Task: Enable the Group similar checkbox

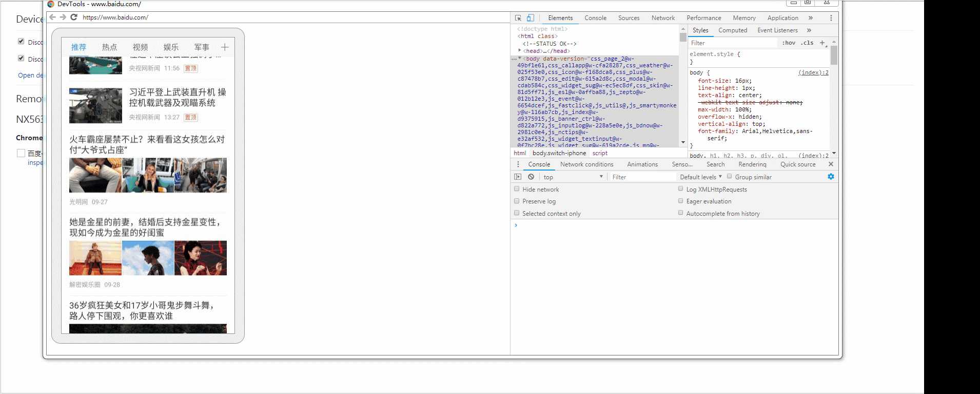Action: pos(729,177)
